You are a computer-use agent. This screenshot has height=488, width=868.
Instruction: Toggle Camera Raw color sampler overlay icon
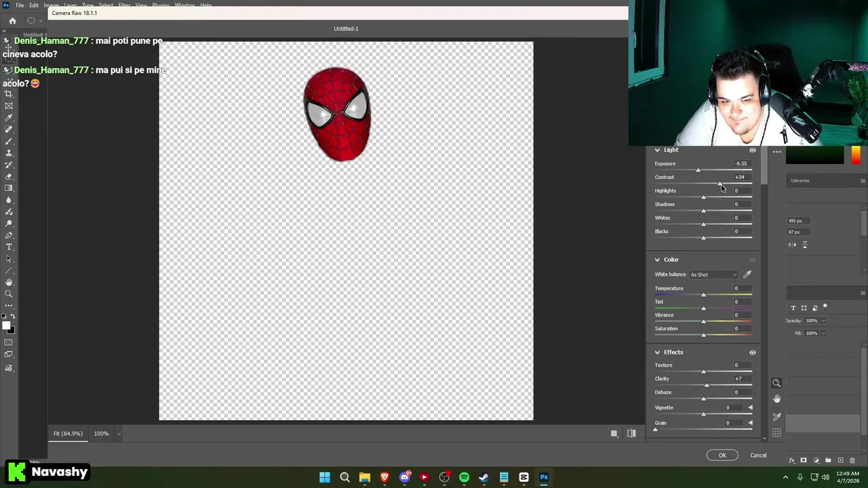(776, 416)
